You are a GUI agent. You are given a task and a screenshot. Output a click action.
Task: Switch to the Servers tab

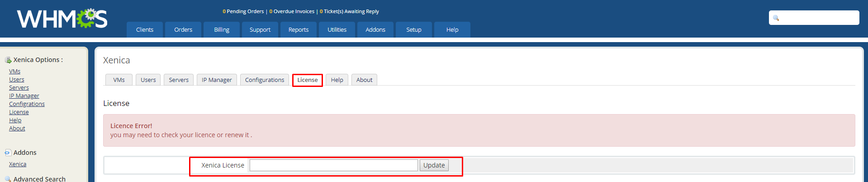(179, 80)
